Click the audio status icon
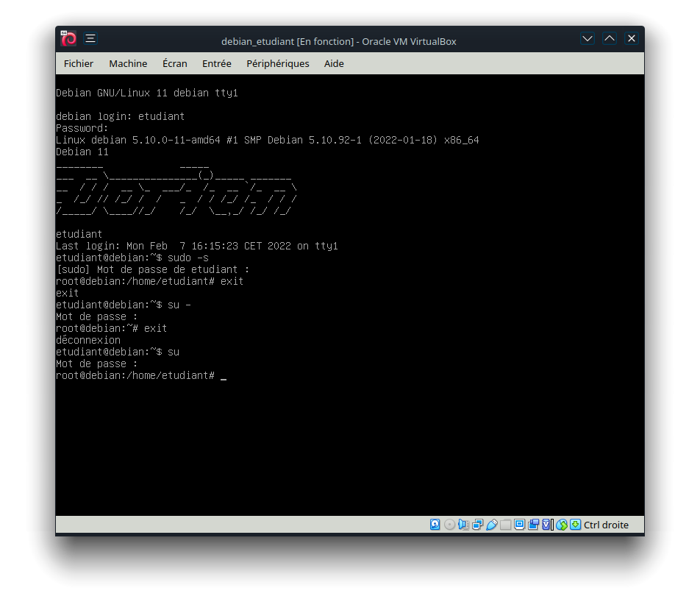The width and height of the screenshot is (700, 599). point(463,525)
